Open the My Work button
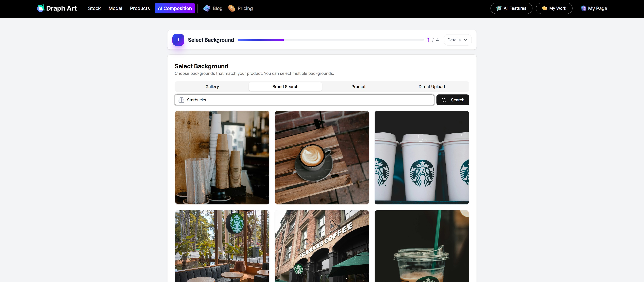 pos(554,8)
